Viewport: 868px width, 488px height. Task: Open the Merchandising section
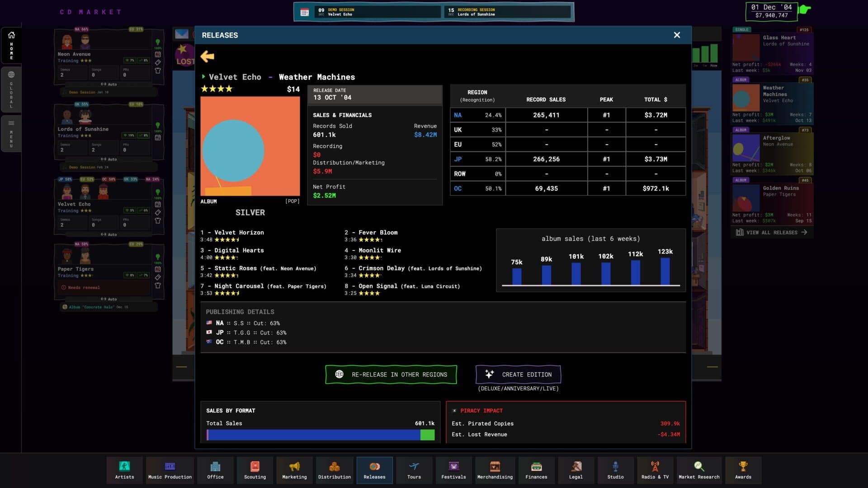pos(495,470)
